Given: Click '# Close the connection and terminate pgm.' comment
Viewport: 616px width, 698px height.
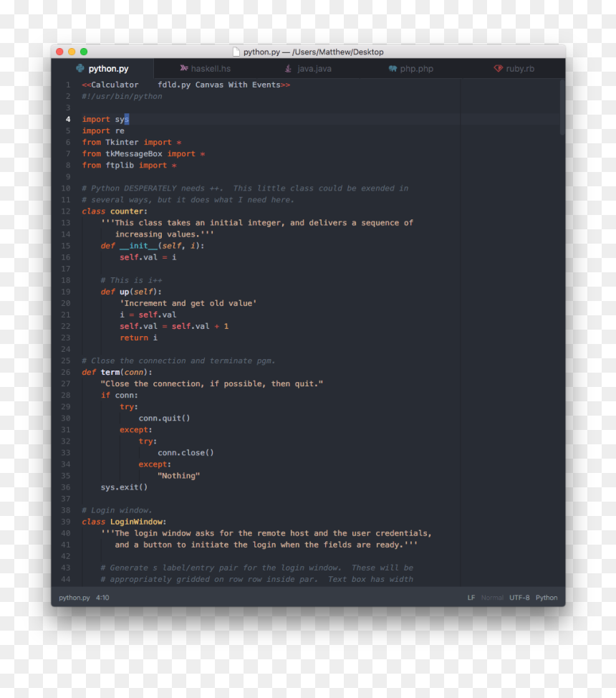Looking at the screenshot, I should pos(178,360).
